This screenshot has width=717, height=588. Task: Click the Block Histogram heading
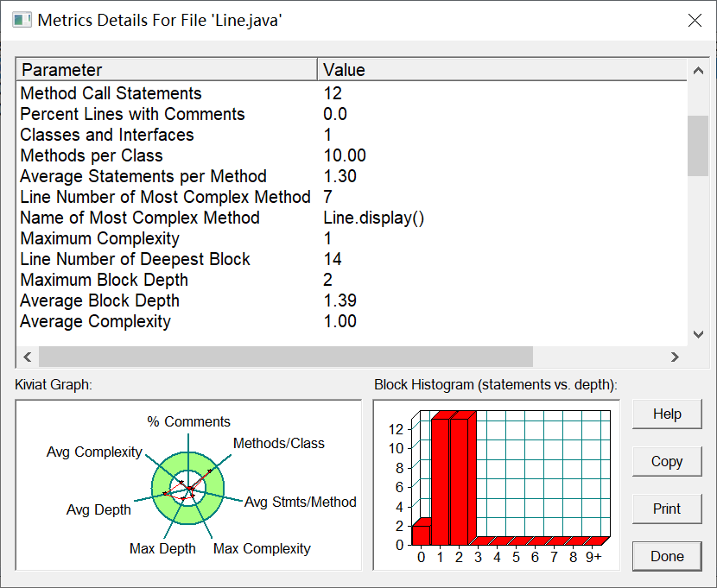(x=496, y=385)
